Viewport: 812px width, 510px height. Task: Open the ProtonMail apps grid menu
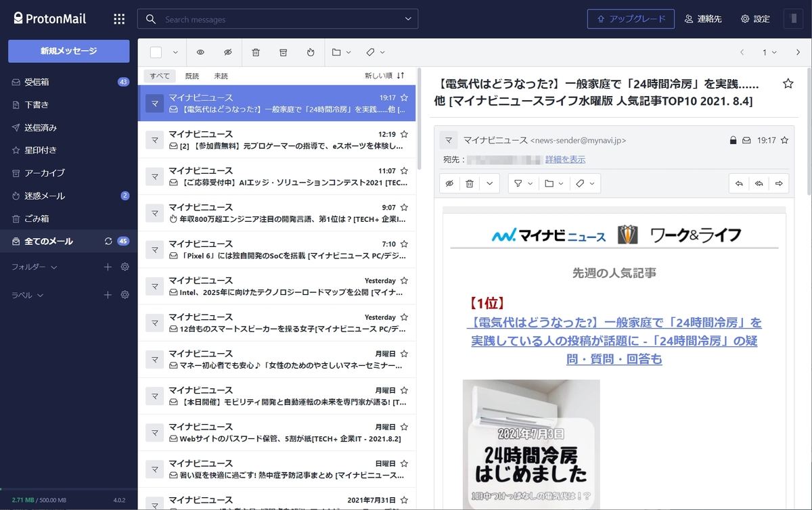pyautogui.click(x=119, y=19)
